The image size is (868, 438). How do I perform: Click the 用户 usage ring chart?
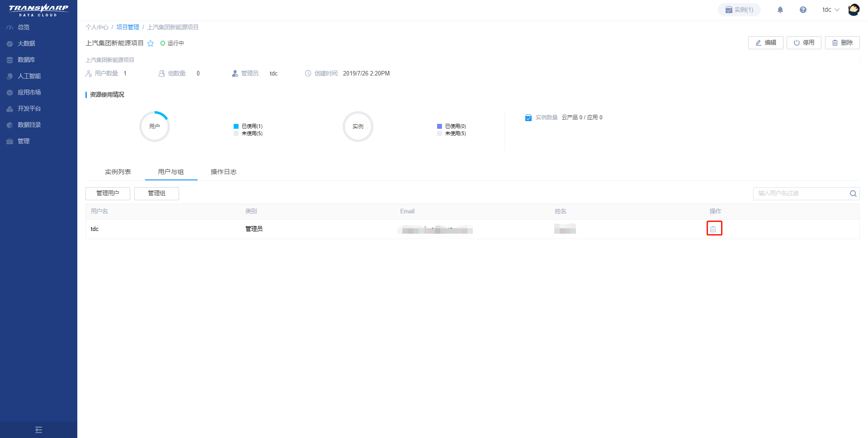click(155, 127)
